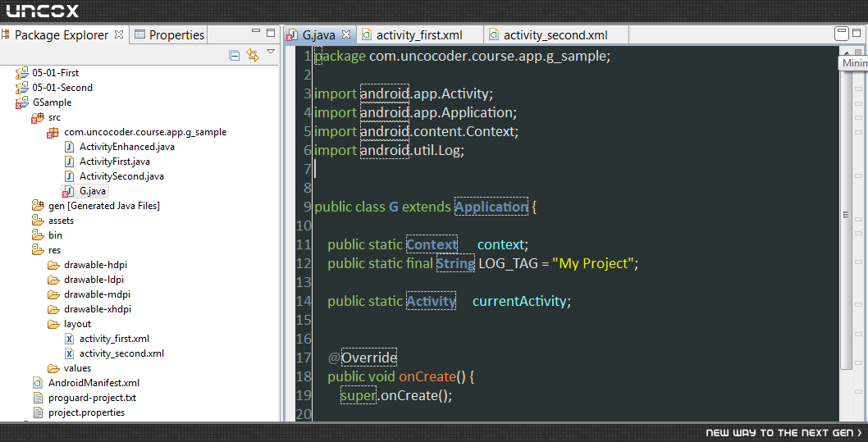
Task: Click the ActivitySecond.java file icon
Action: [69, 176]
